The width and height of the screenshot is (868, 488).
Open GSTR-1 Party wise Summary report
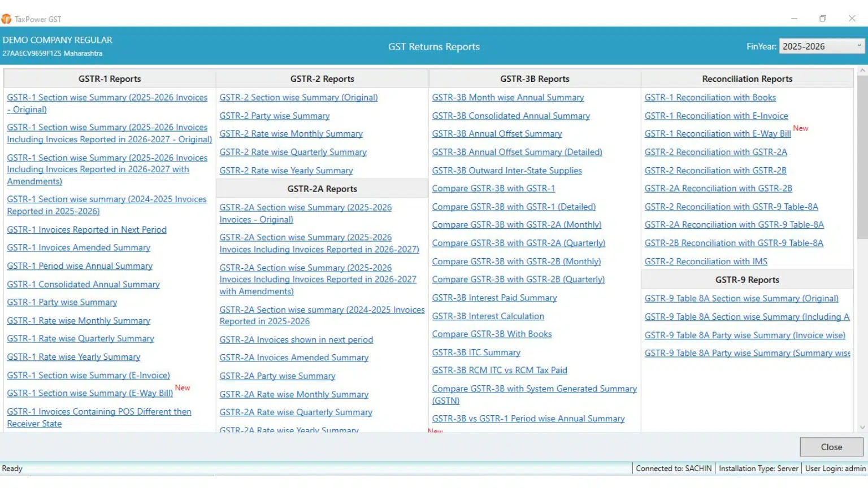tap(62, 302)
